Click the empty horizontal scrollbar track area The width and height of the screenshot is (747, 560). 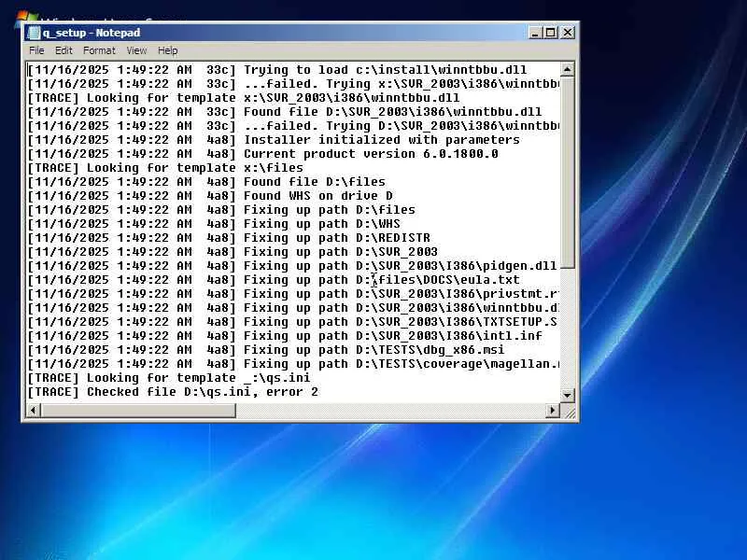pos(390,410)
